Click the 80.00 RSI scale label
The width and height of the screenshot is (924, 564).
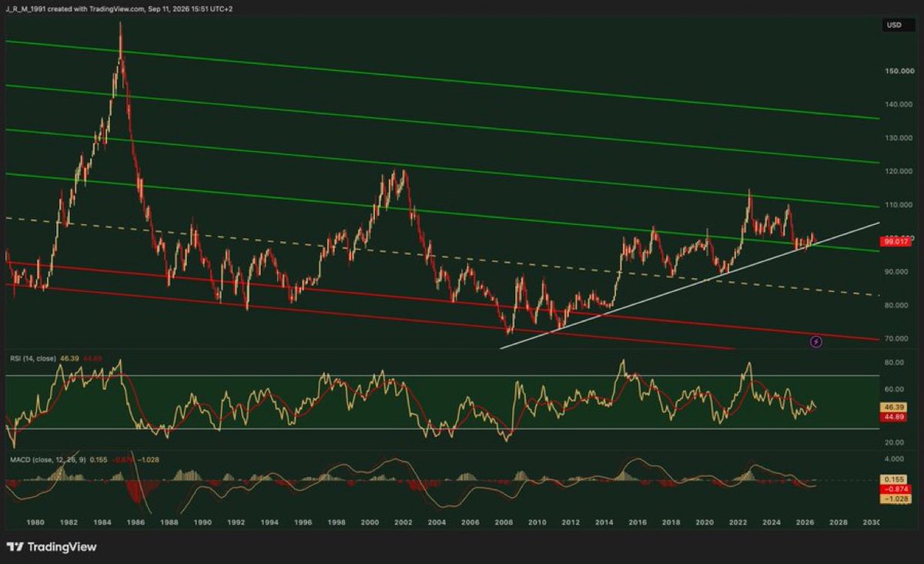click(x=894, y=362)
